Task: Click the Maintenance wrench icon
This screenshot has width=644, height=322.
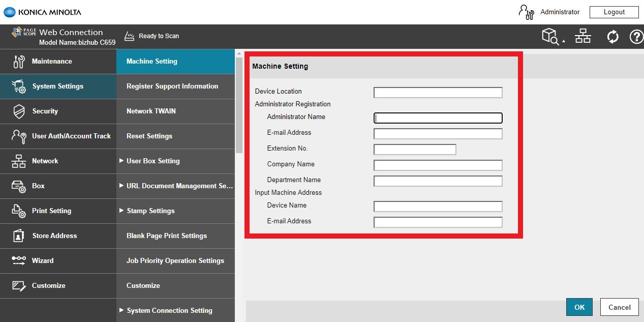Action: (19, 62)
